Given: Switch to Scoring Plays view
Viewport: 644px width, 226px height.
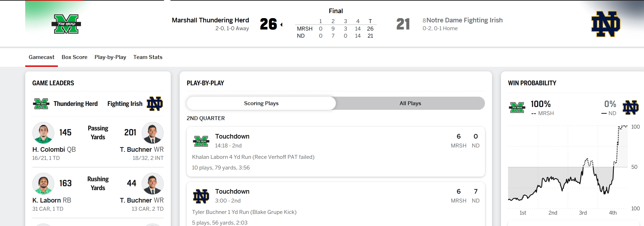Looking at the screenshot, I should point(261,103).
